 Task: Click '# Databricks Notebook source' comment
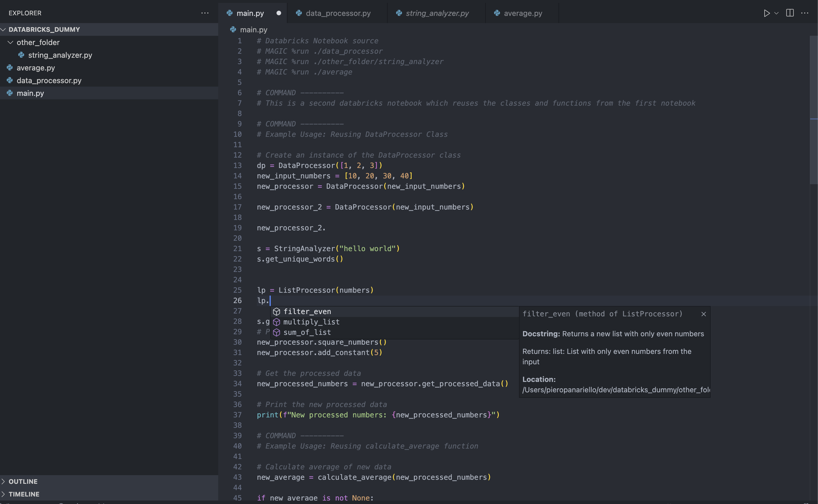click(x=317, y=41)
